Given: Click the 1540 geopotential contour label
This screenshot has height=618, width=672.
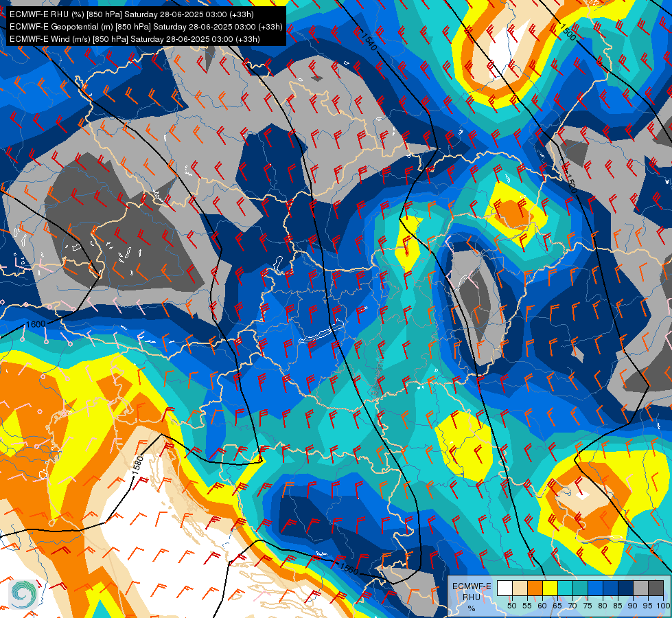Looking at the screenshot, I should 369,41.
